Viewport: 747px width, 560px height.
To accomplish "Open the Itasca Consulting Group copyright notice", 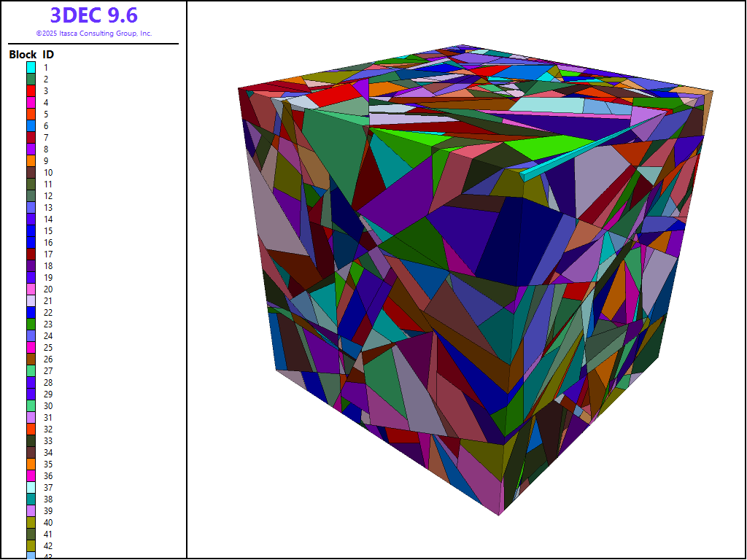I will (x=93, y=34).
